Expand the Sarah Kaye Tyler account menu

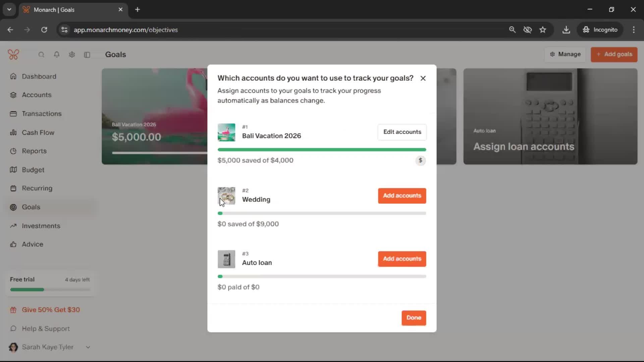coord(88,347)
